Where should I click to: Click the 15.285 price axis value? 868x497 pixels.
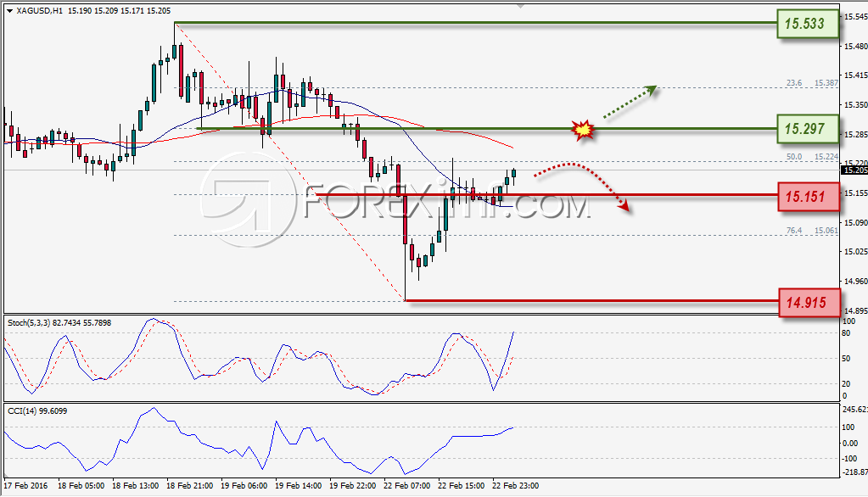[855, 135]
